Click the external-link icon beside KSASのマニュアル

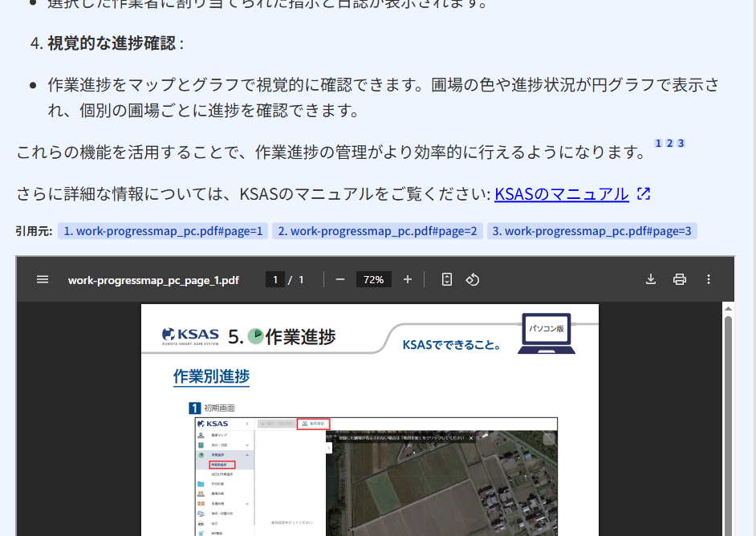643,193
